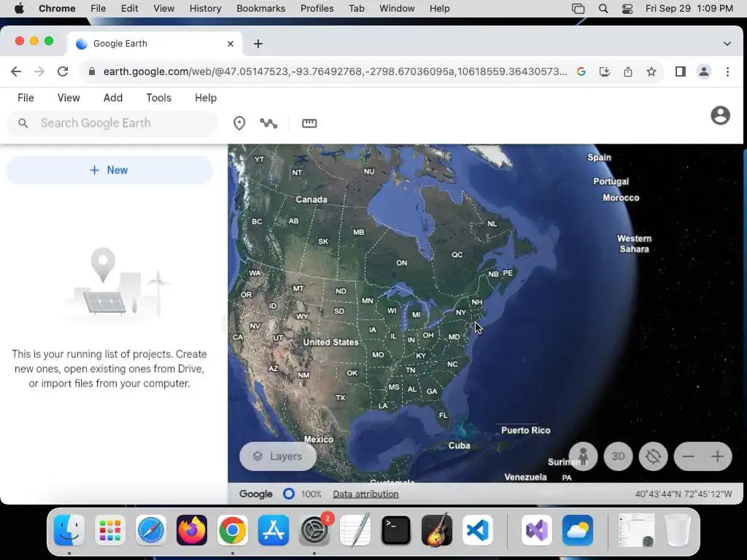Viewport: 747px width, 560px height.
Task: Open Control Center in menu bar
Action: click(627, 9)
